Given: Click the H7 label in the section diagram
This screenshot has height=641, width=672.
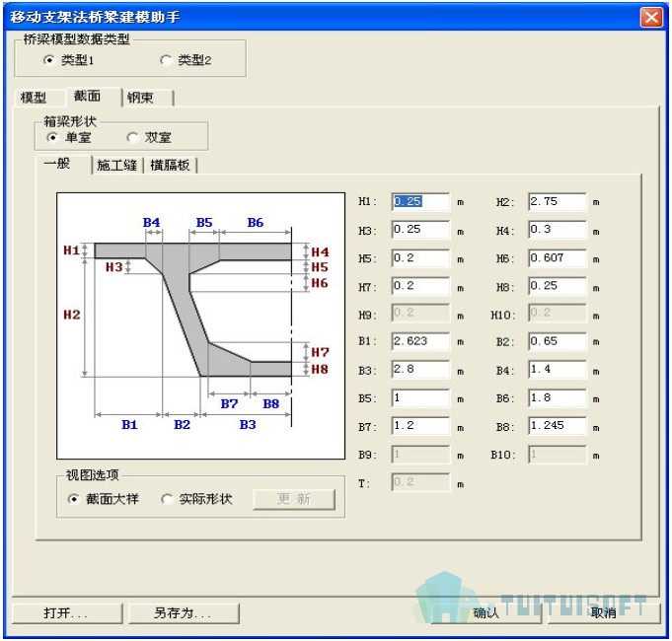Looking at the screenshot, I should pos(320,352).
